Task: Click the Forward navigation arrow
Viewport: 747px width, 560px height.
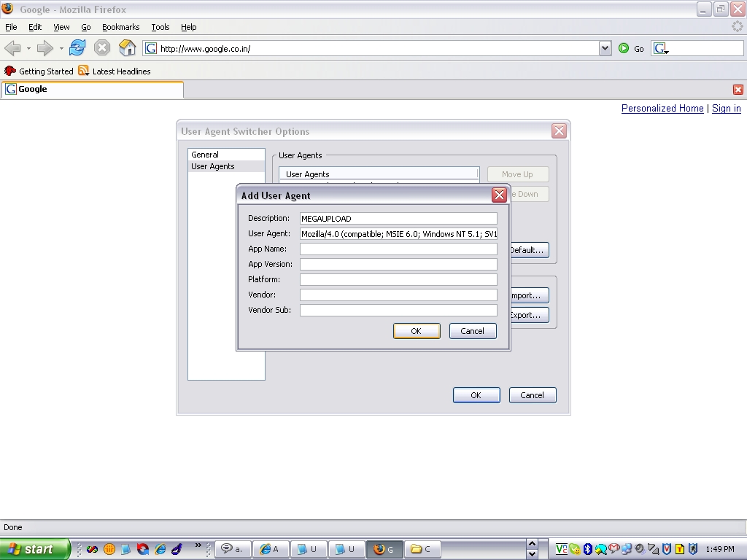Action: (x=44, y=48)
